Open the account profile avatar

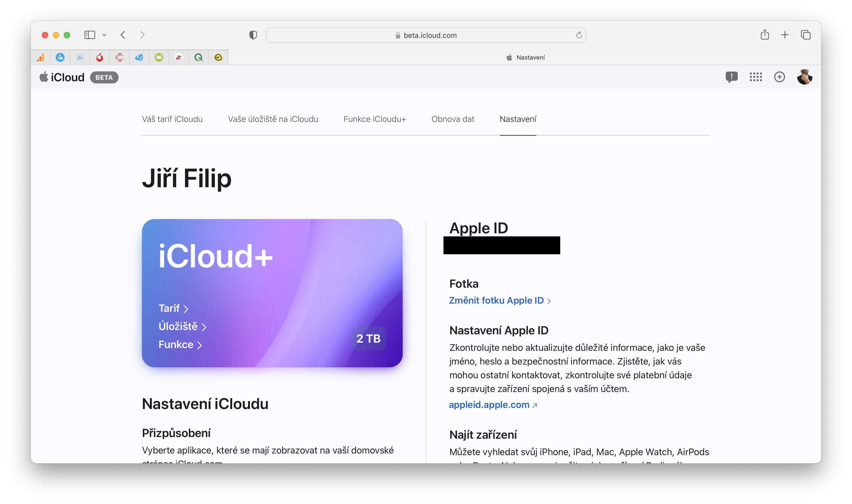(804, 77)
